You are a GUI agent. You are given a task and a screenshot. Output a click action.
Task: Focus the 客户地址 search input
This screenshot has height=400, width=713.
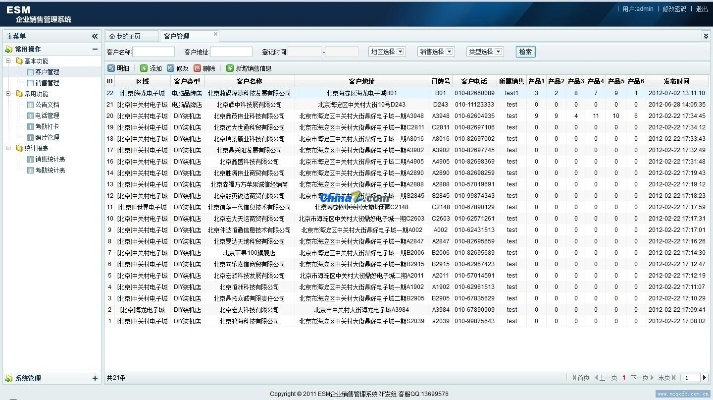(231, 52)
